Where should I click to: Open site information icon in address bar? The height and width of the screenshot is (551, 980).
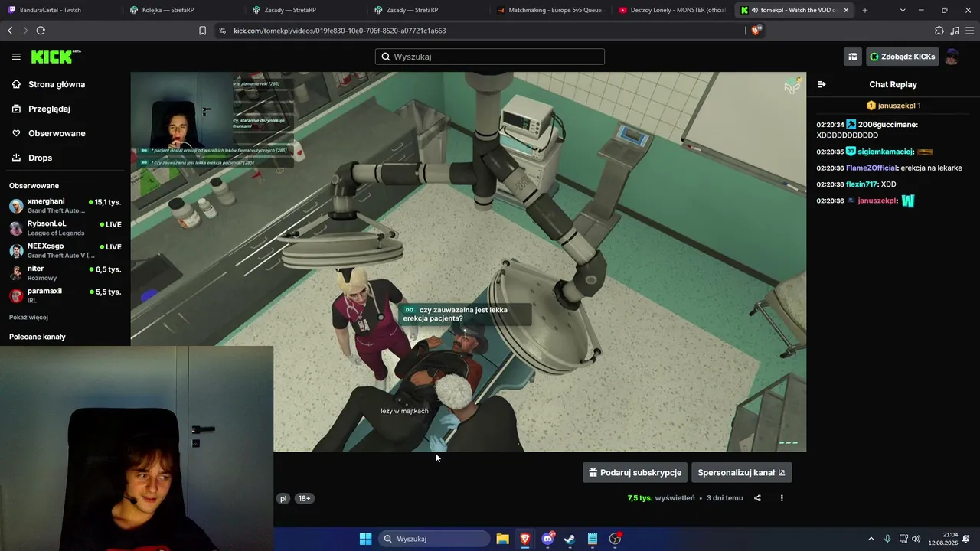point(222,31)
